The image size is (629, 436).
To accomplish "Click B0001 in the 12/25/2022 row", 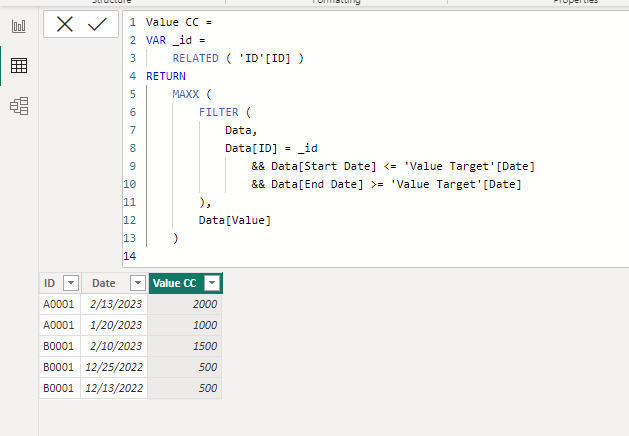I will coord(60,367).
